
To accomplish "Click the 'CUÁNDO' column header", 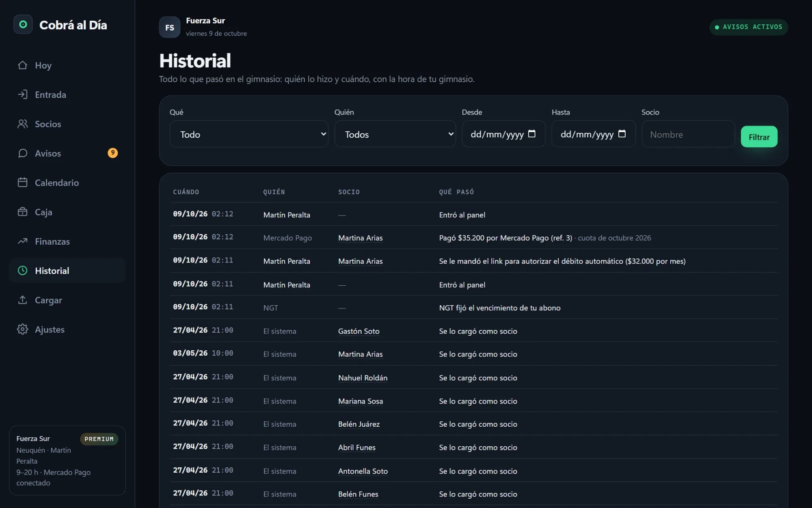I will (x=186, y=192).
